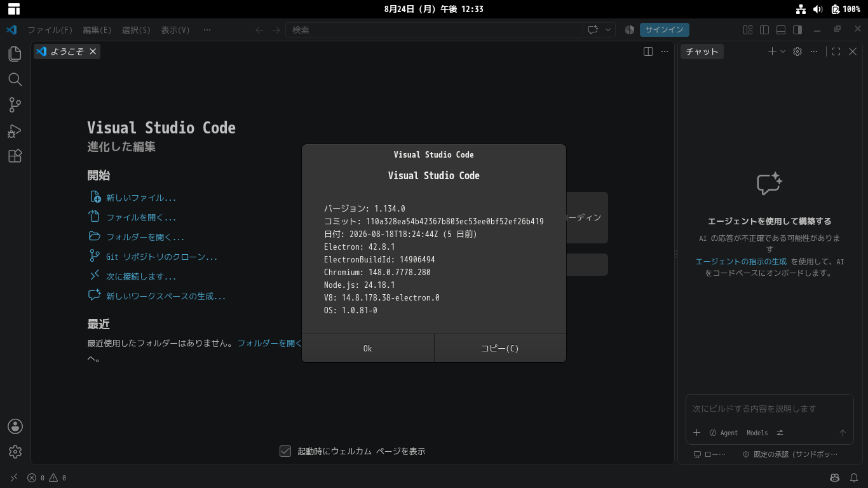Show errors and warnings from status bar
This screenshot has height=488, width=868.
[x=46, y=478]
